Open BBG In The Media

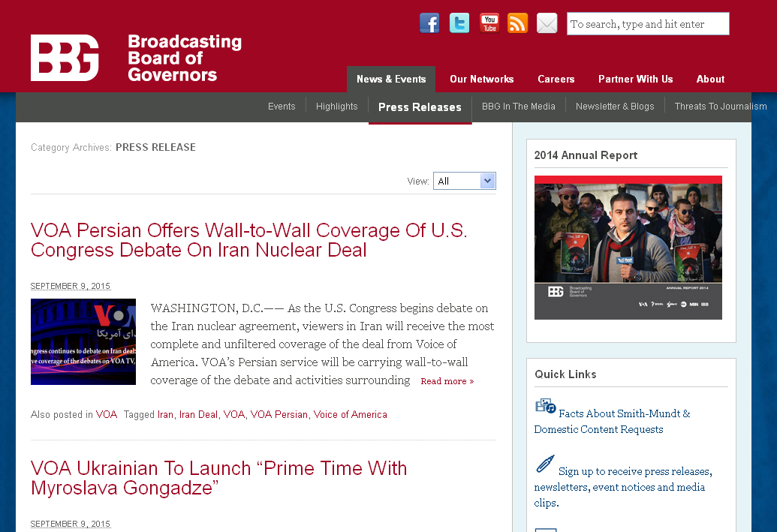(518, 107)
